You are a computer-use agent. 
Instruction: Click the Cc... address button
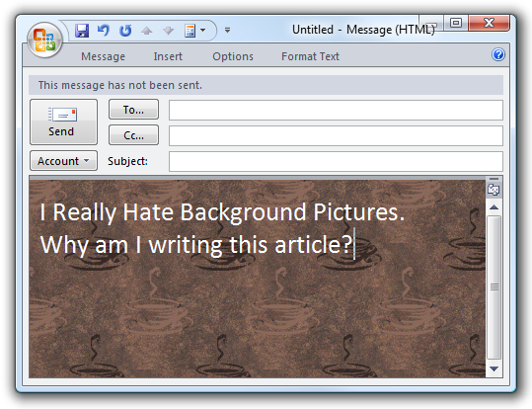click(133, 135)
